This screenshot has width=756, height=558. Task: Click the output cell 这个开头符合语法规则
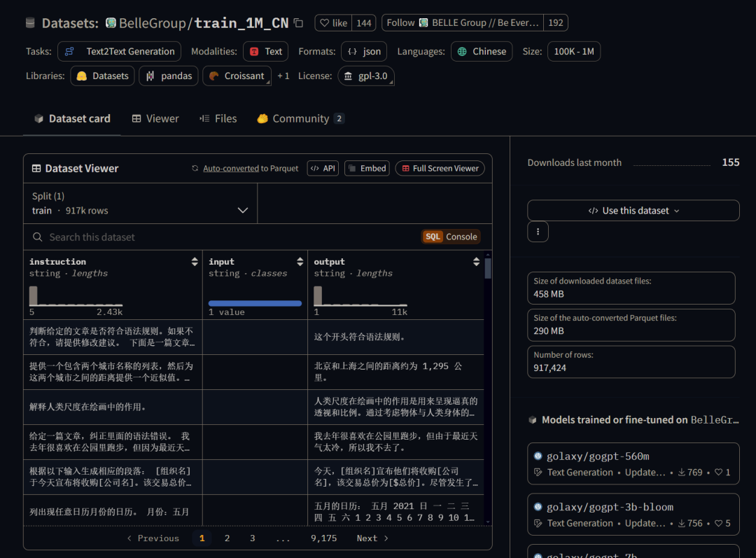(395, 337)
